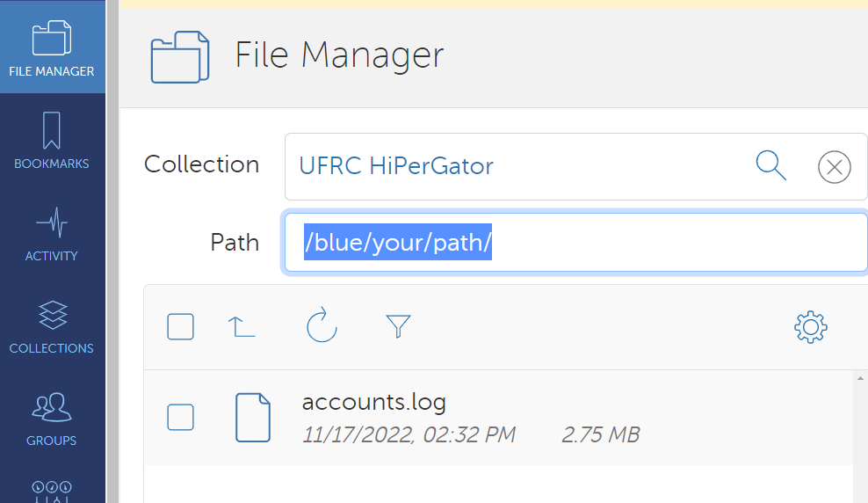Click the accounts.log file icon

pos(253,417)
